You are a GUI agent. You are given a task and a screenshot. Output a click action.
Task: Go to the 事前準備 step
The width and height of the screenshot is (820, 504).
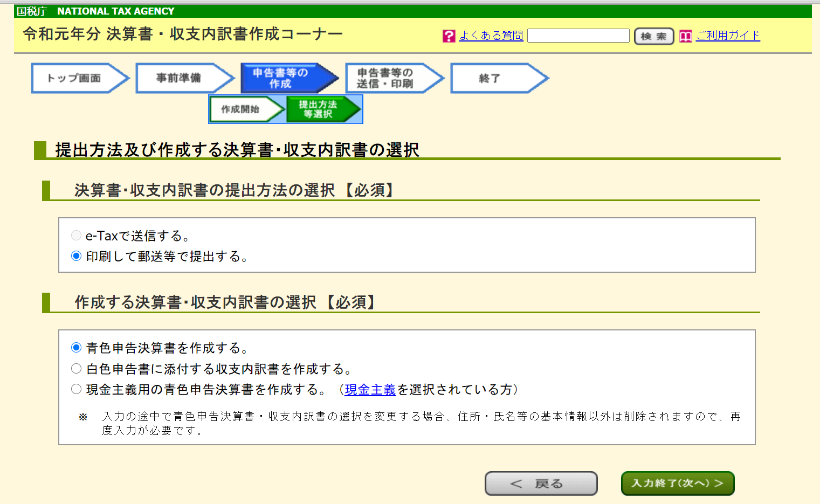(x=185, y=78)
